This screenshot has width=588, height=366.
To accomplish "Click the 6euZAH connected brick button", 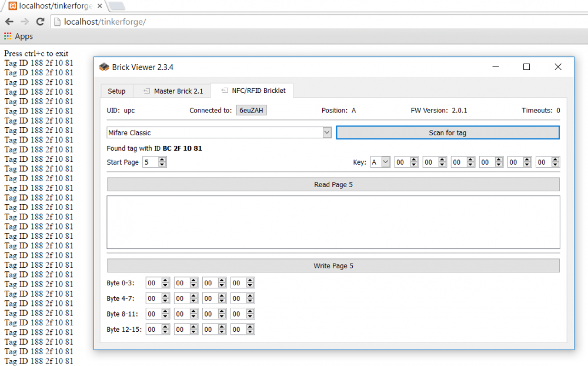I will tap(252, 110).
